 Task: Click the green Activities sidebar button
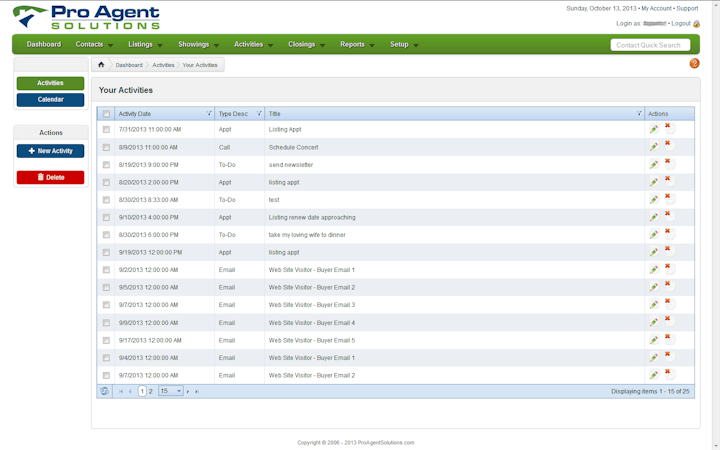(51, 83)
